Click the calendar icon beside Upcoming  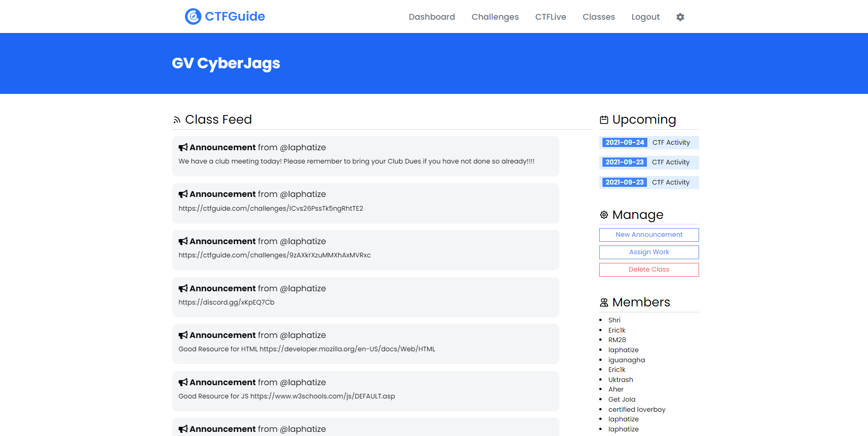point(604,120)
